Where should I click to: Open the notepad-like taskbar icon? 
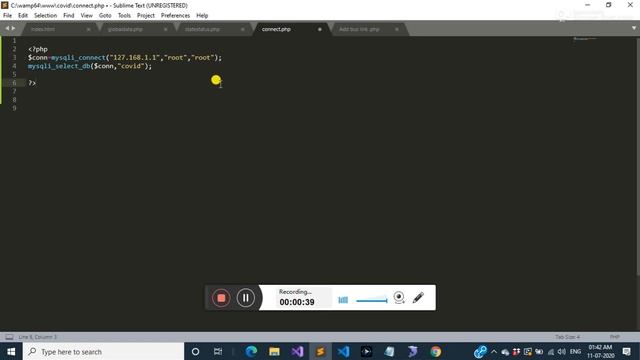(389, 351)
